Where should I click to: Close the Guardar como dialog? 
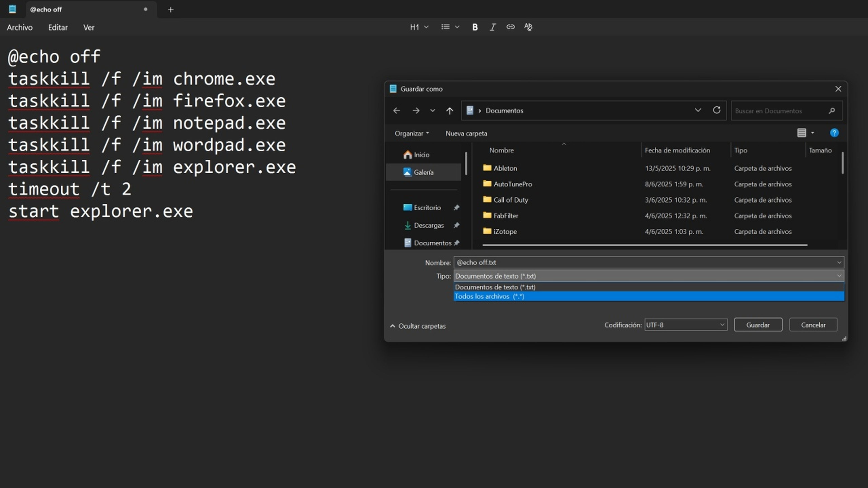click(838, 89)
